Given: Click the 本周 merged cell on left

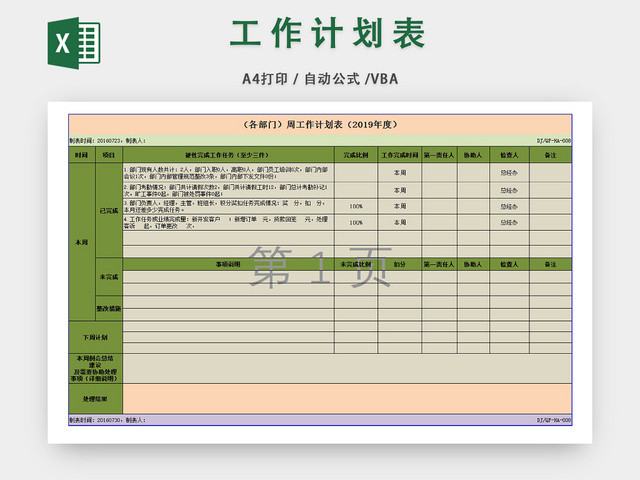Looking at the screenshot, I should pyautogui.click(x=81, y=242).
